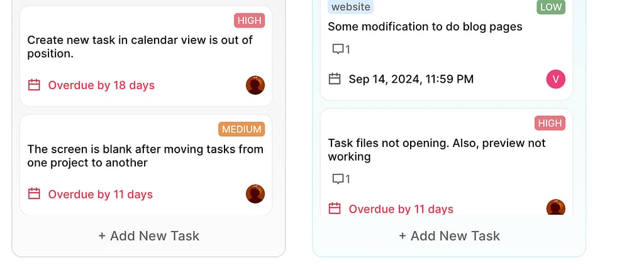Click calendar icon beside Sep 14, 2024 date

point(335,78)
